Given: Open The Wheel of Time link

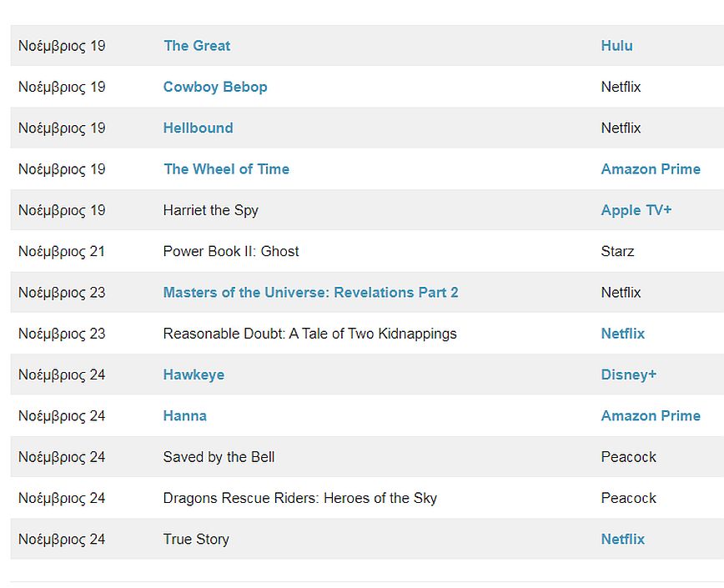Looking at the screenshot, I should pos(226,169).
